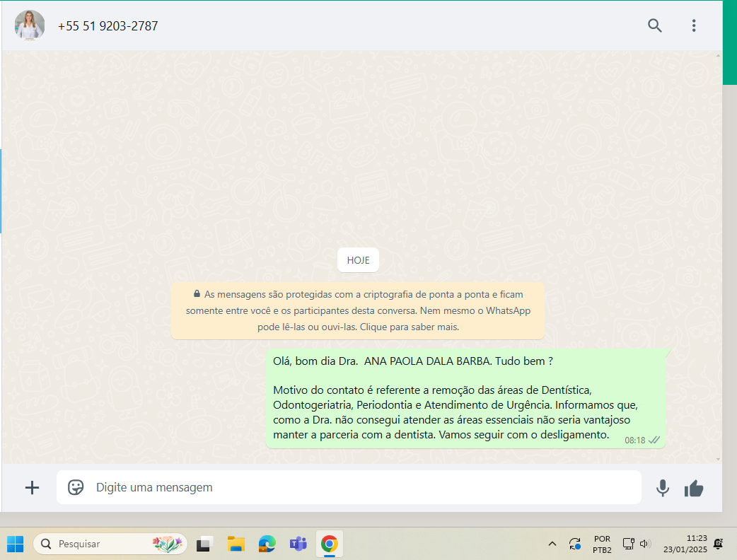The image size is (737, 560).
Task: Check the 08:18 message timestamp
Action: pos(634,441)
